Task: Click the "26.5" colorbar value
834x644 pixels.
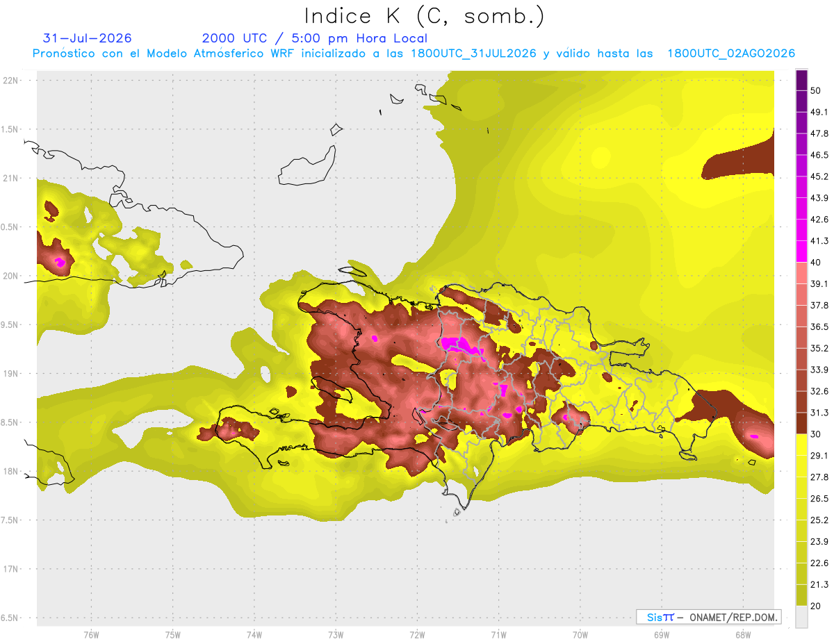Action: (819, 499)
